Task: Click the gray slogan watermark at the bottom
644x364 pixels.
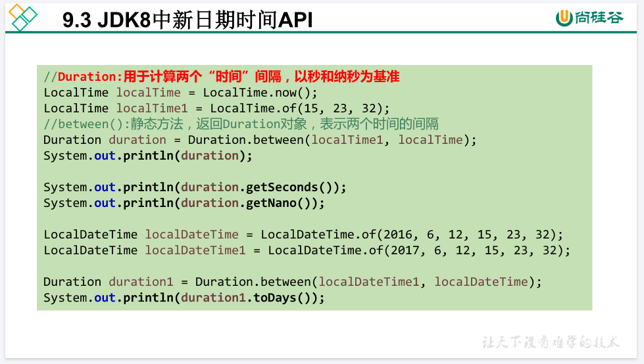Action: click(551, 342)
